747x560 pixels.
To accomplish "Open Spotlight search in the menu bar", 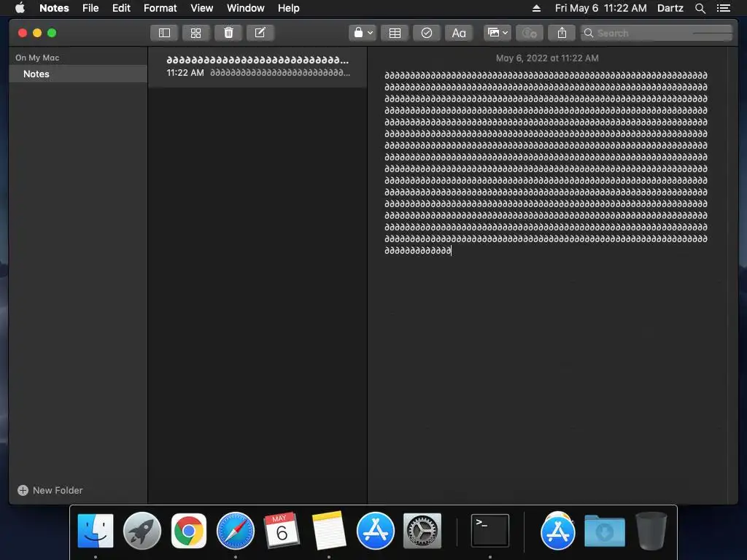I will 700,8.
